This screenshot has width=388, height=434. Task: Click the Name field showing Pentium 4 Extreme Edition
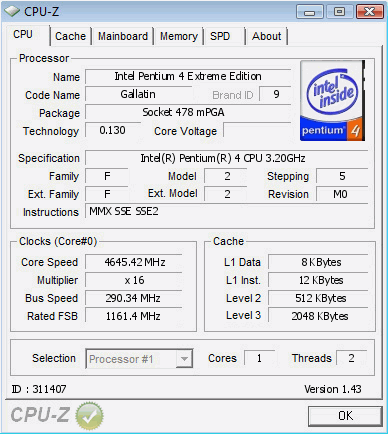(188, 76)
